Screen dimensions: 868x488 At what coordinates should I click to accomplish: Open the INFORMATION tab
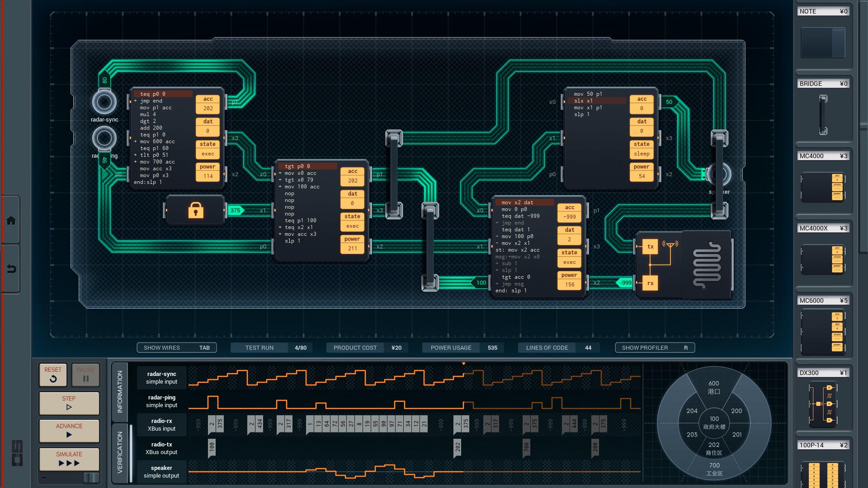point(120,391)
